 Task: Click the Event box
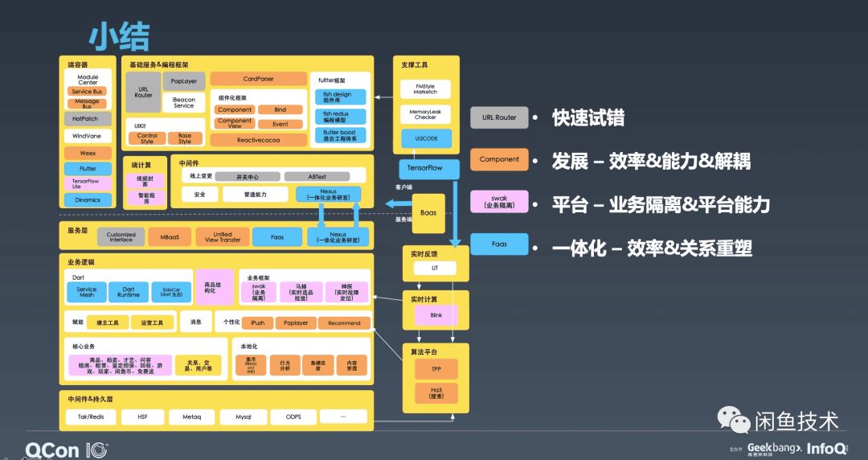pyautogui.click(x=280, y=124)
